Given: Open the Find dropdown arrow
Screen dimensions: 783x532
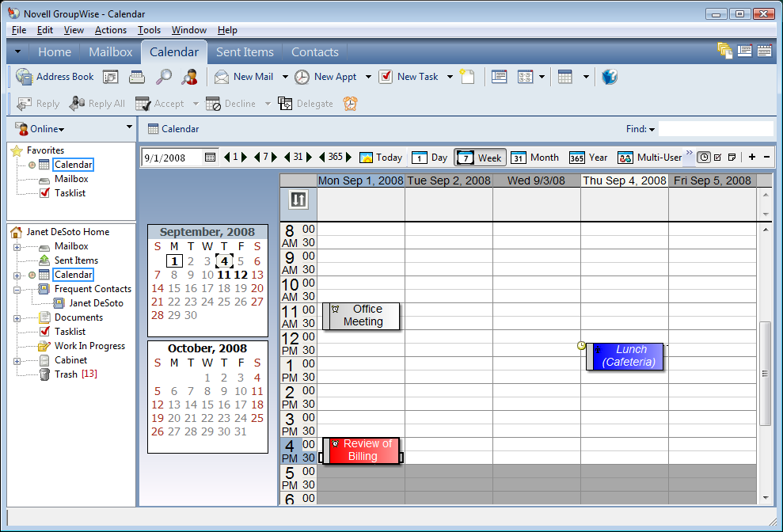Looking at the screenshot, I should coord(652,129).
